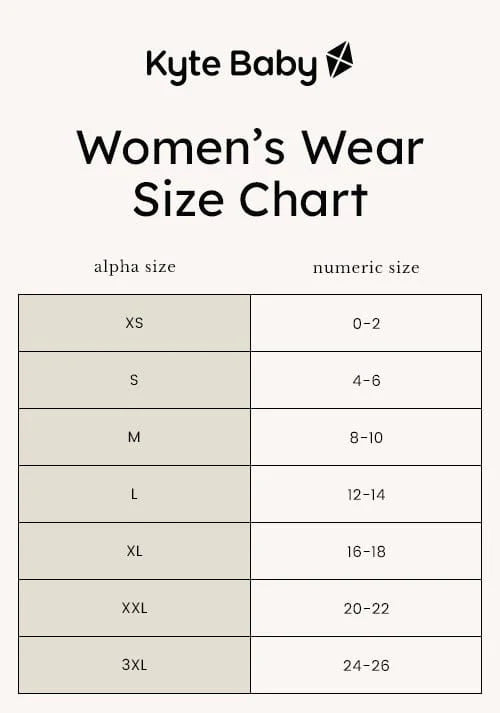Image resolution: width=500 pixels, height=713 pixels.
Task: Select the Women's Wear Size Chart title
Action: point(250,173)
